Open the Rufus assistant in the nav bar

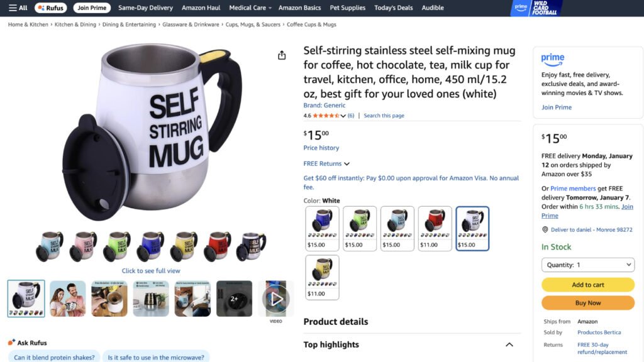pyautogui.click(x=51, y=8)
